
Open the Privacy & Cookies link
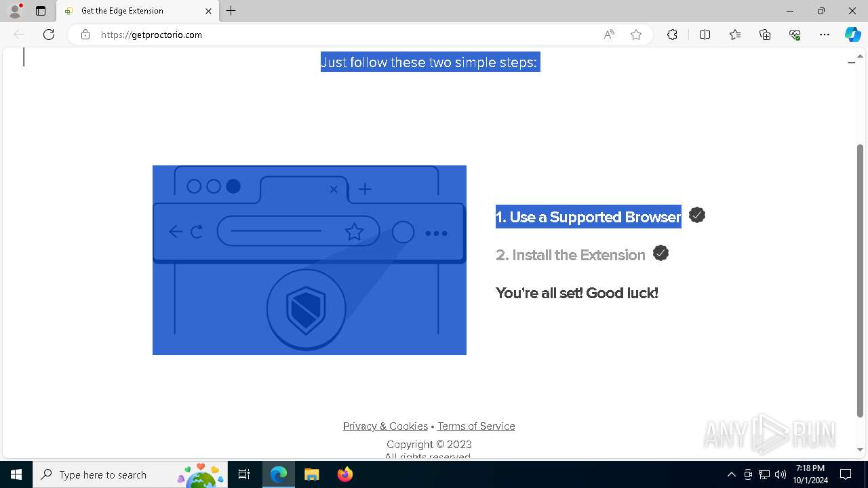tap(385, 426)
